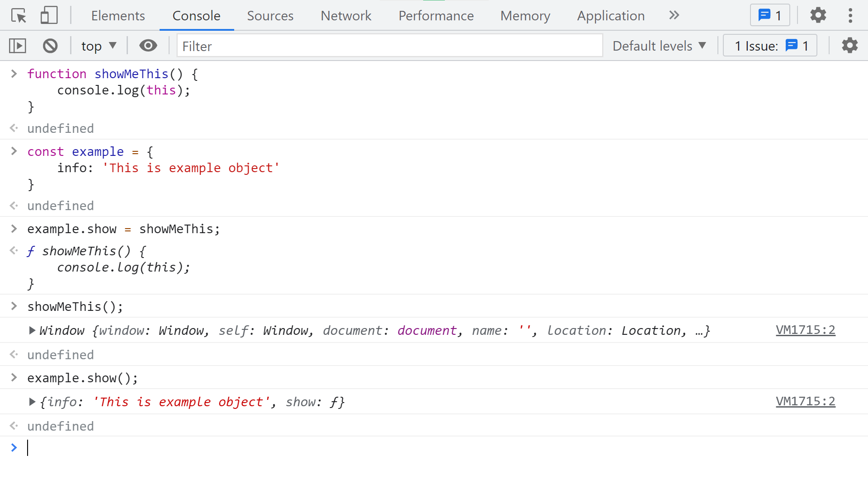
Task: Expand the logged Window object
Action: pyautogui.click(x=32, y=330)
